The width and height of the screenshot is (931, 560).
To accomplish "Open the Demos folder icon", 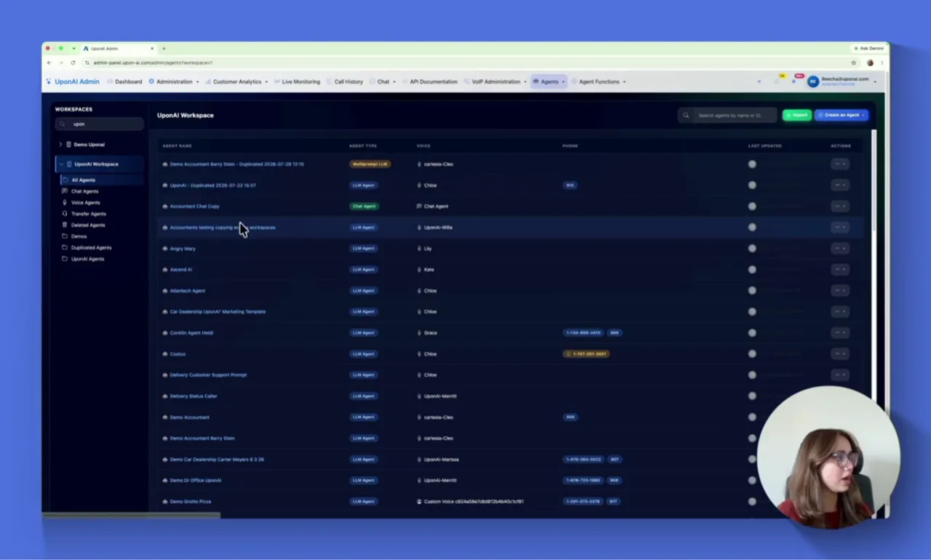I will click(65, 236).
